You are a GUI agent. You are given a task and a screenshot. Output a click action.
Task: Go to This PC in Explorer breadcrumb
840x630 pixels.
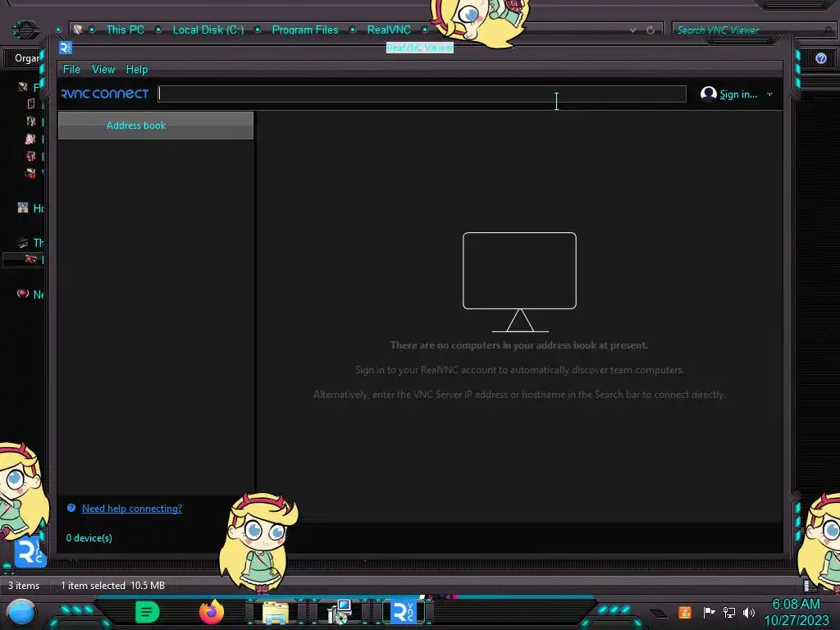click(125, 30)
